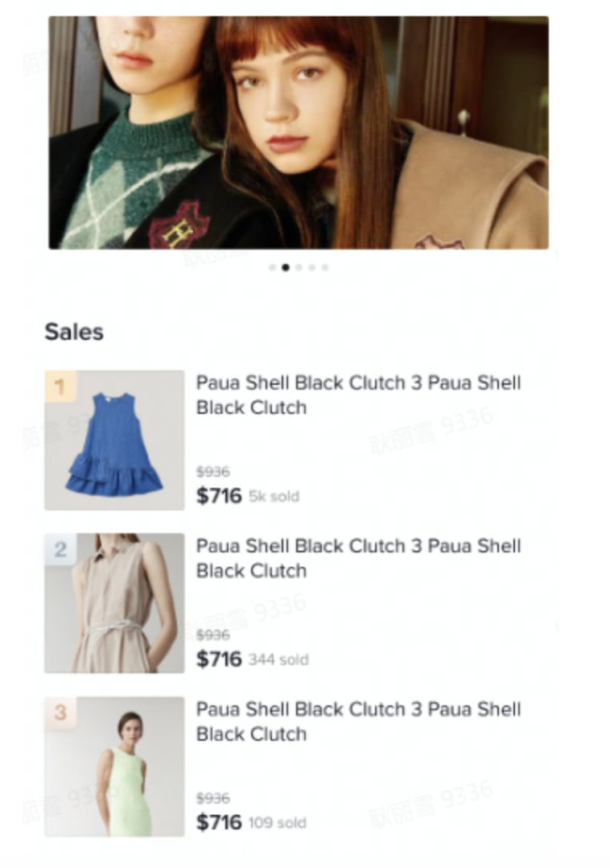Open the fashion banner image
This screenshot has height=868, width=610.
(299, 133)
